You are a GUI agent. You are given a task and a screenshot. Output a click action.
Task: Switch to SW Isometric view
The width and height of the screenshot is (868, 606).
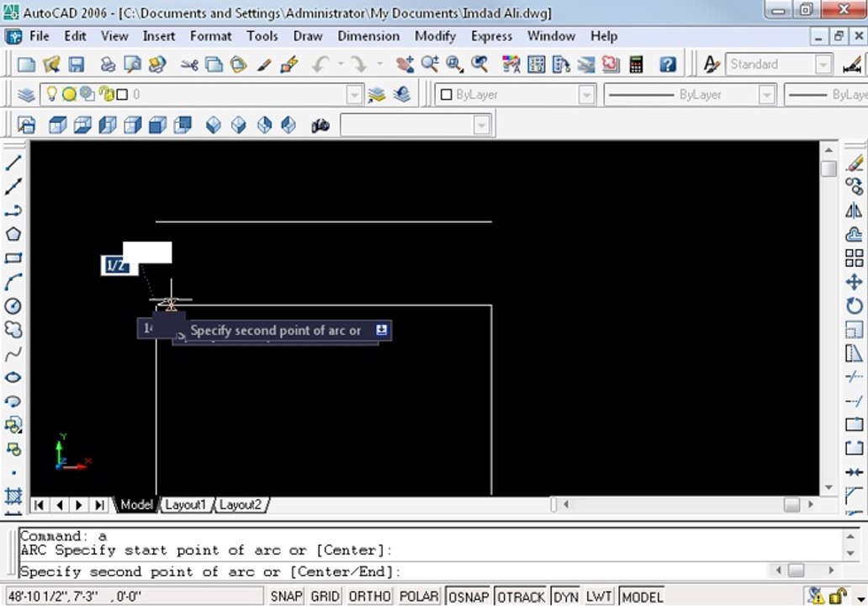pyautogui.click(x=213, y=125)
